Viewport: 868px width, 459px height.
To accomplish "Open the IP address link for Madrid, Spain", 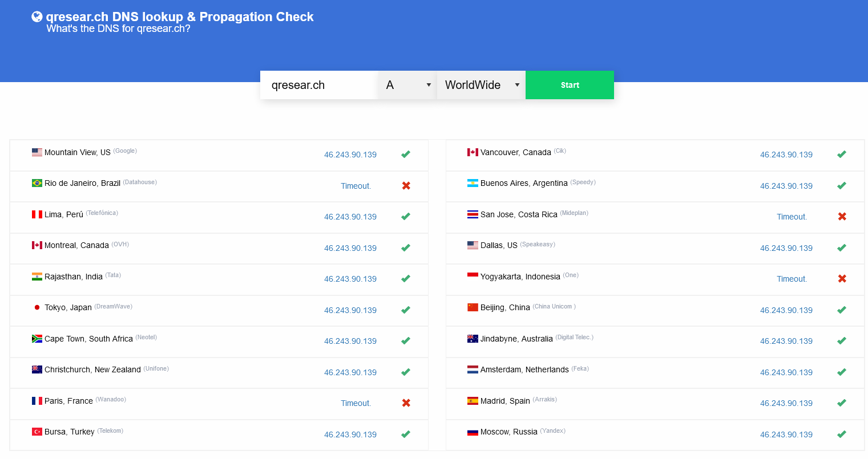I will tap(786, 403).
